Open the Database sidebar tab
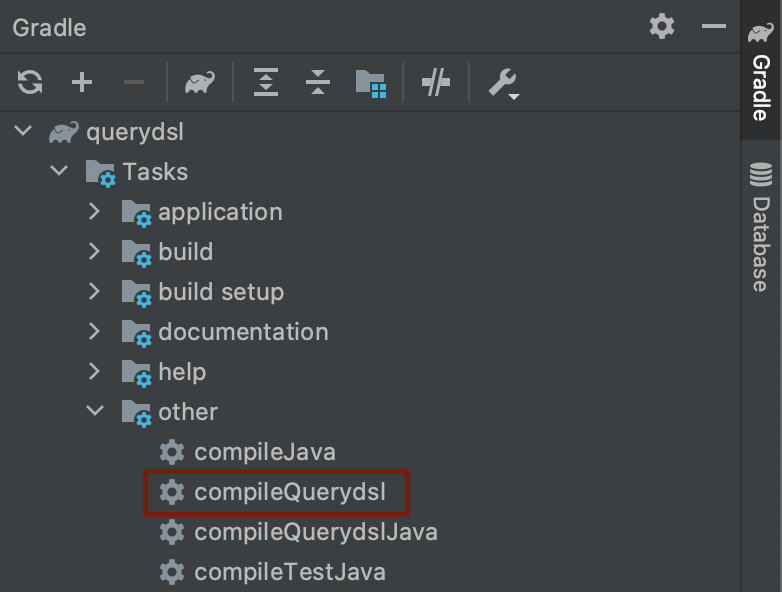782x592 pixels. pyautogui.click(x=761, y=227)
